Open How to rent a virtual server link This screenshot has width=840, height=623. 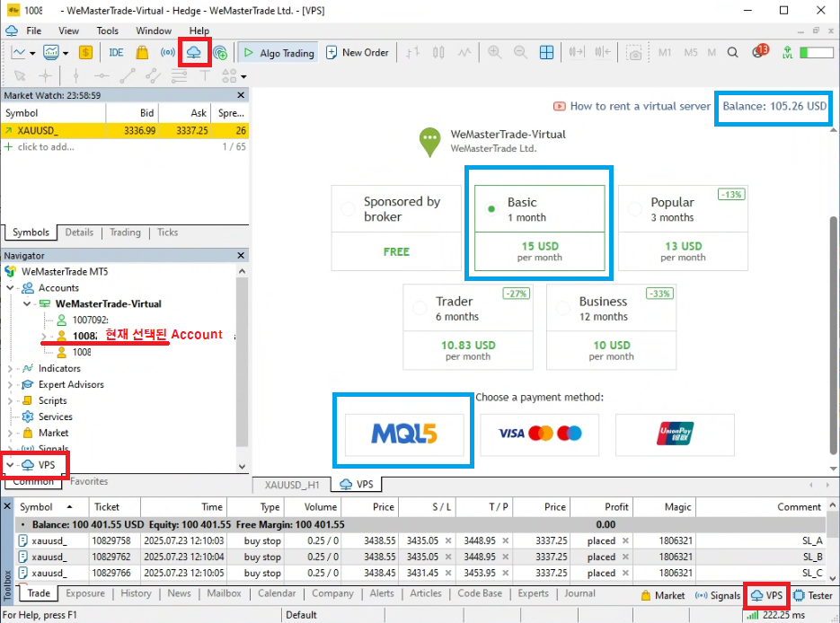[632, 106]
